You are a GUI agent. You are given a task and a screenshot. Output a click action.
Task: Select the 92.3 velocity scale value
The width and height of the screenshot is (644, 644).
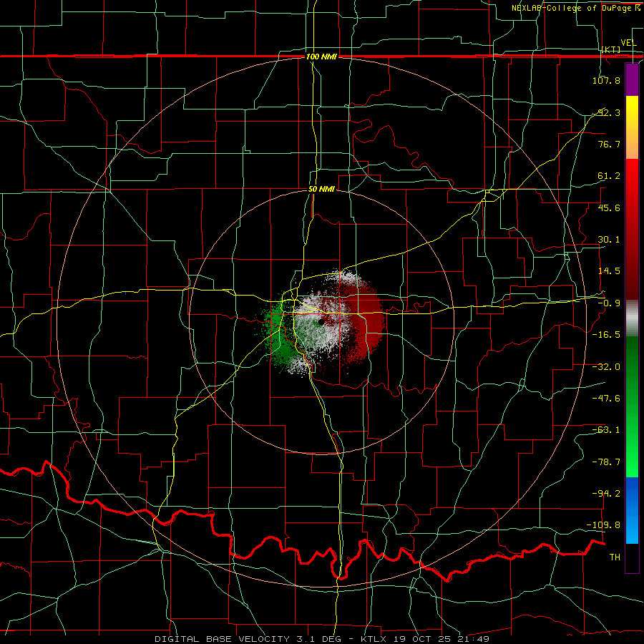pos(609,112)
